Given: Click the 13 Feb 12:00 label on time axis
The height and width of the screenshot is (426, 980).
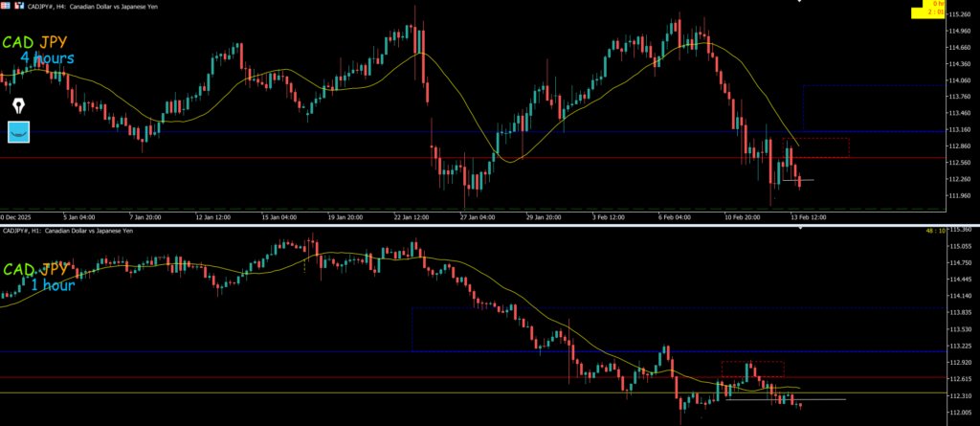Looking at the screenshot, I should click(x=806, y=217).
